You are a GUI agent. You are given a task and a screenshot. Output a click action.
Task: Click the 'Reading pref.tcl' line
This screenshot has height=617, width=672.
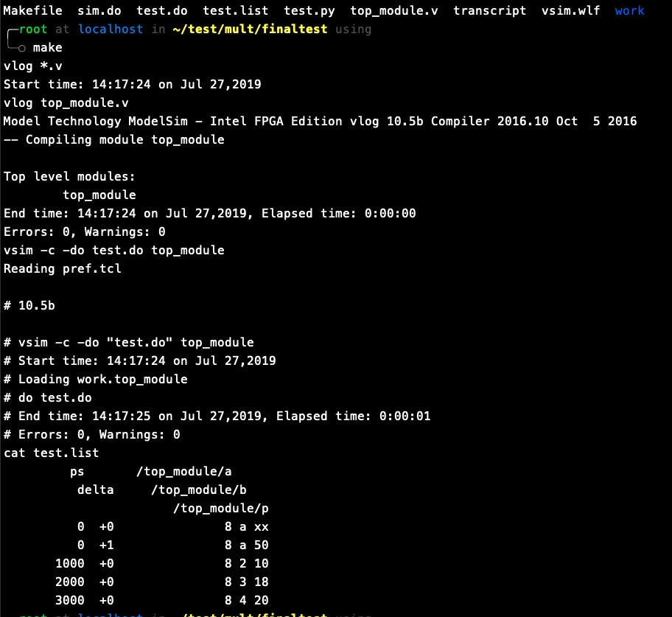pos(62,269)
